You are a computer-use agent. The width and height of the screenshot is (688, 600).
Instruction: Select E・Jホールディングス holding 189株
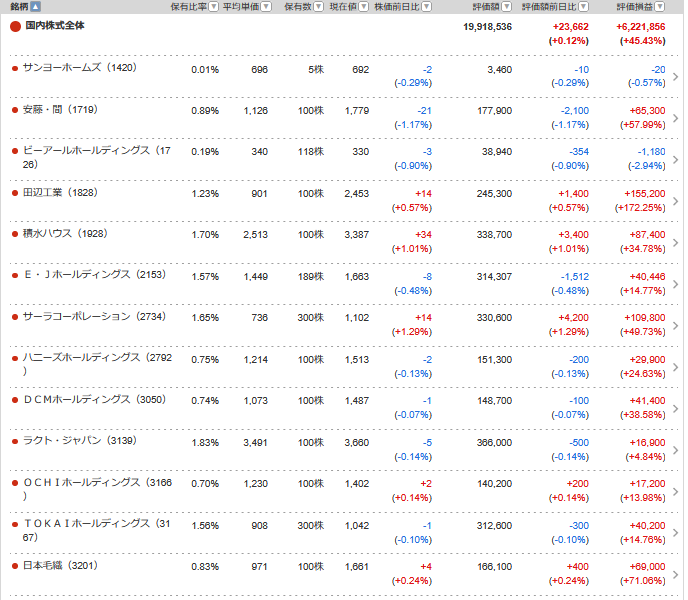point(311,277)
